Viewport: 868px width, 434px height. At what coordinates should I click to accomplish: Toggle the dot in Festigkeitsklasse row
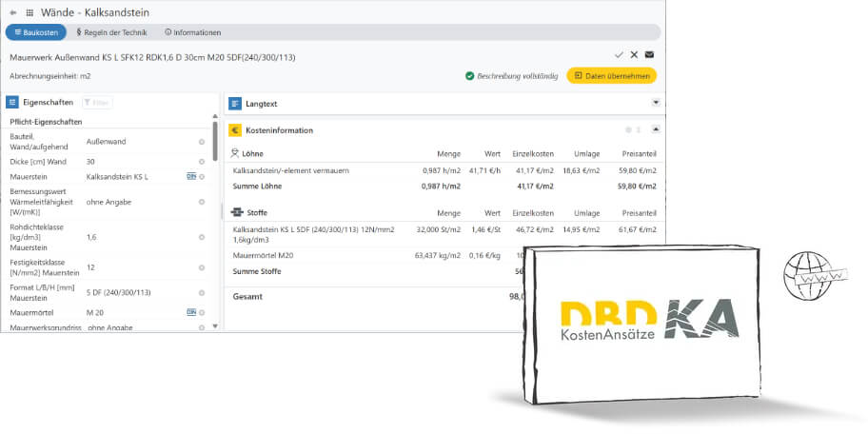[202, 267]
